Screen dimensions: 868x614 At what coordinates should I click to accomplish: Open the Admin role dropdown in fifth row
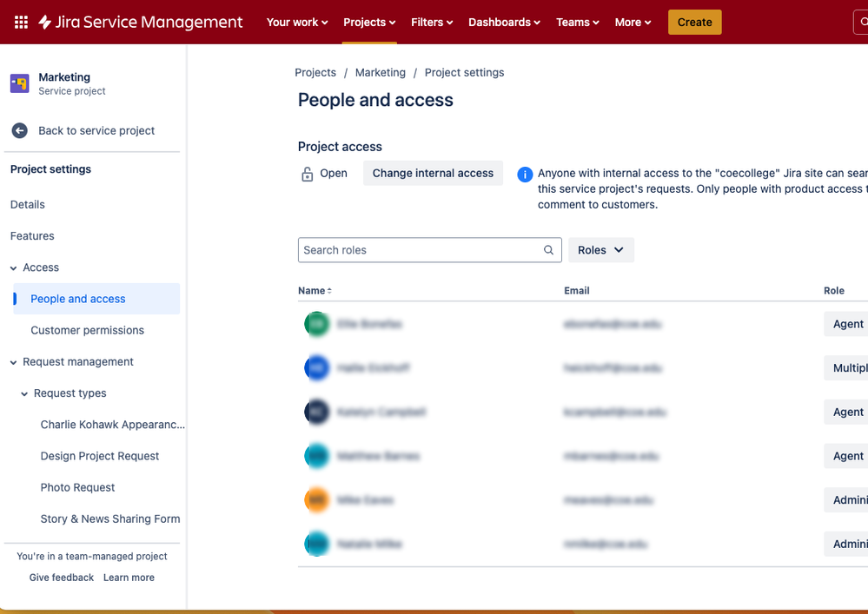point(847,500)
